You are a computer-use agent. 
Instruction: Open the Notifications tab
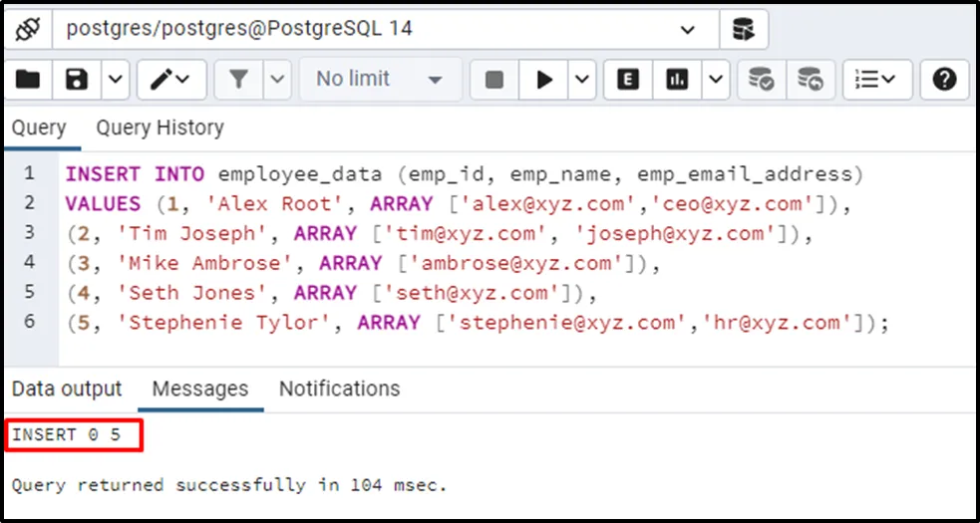(x=339, y=389)
